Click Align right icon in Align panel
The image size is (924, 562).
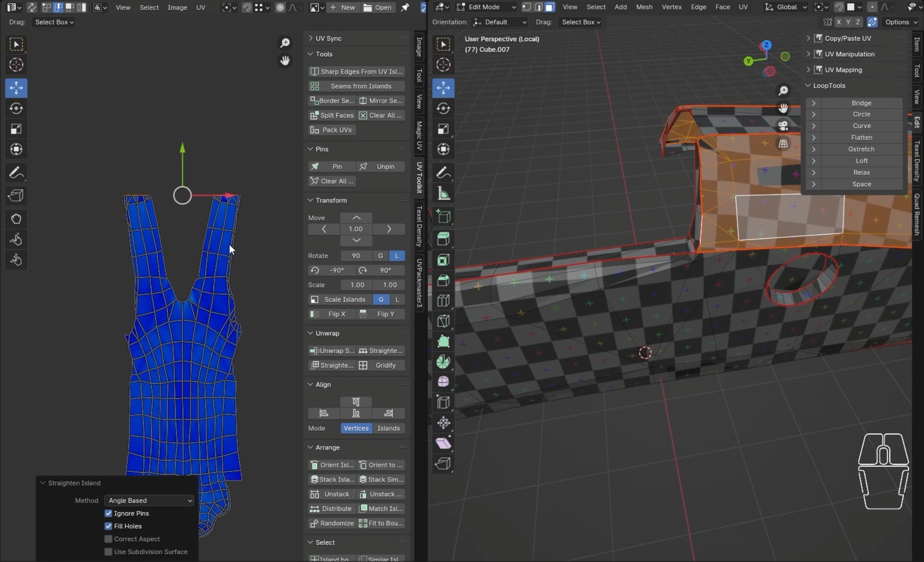[388, 413]
